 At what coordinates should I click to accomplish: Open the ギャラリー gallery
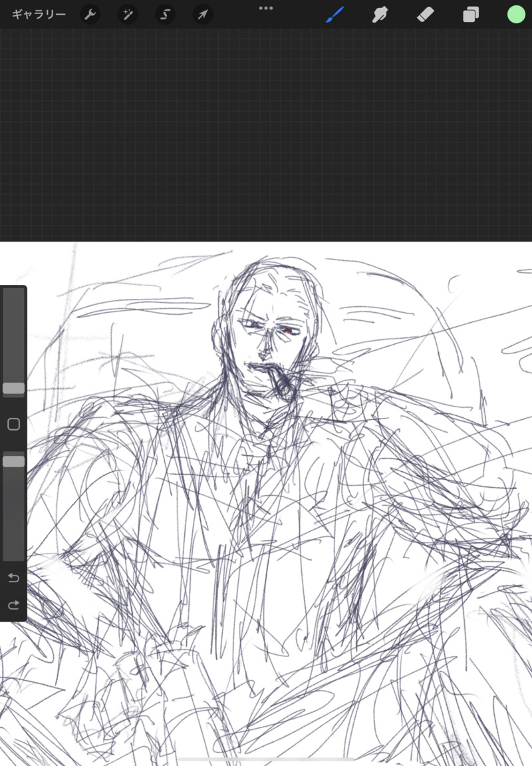click(x=39, y=15)
